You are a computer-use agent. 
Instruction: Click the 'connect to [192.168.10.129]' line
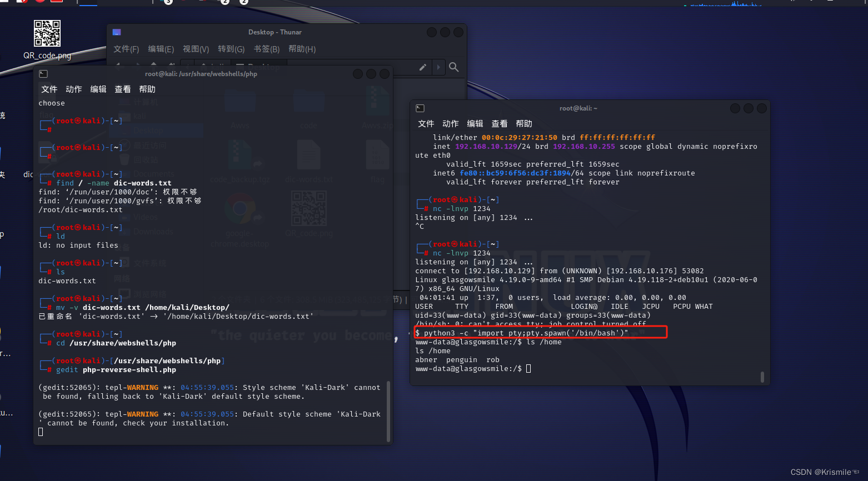click(560, 271)
